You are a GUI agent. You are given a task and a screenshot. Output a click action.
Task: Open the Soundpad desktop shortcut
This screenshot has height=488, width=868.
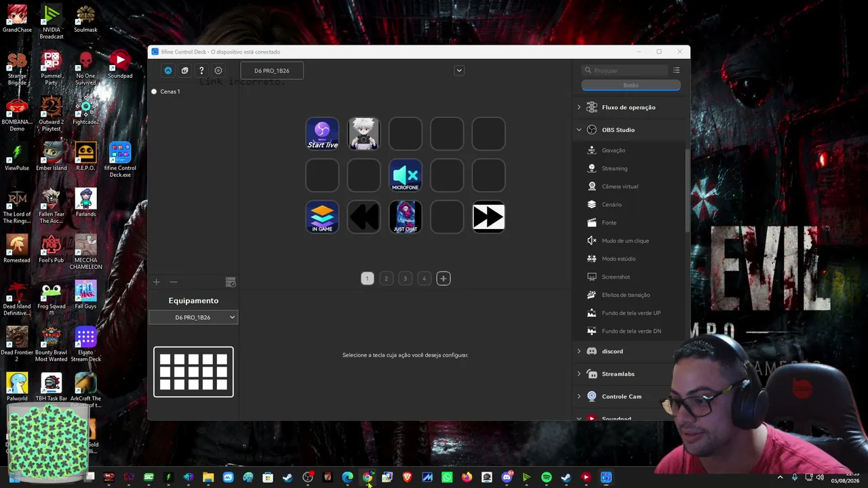120,65
